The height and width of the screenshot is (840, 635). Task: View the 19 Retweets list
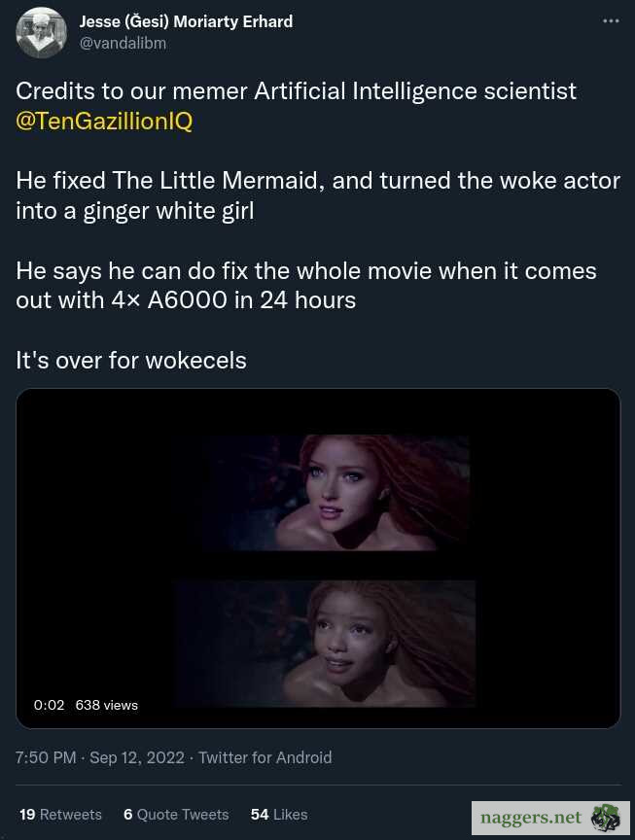click(x=60, y=815)
